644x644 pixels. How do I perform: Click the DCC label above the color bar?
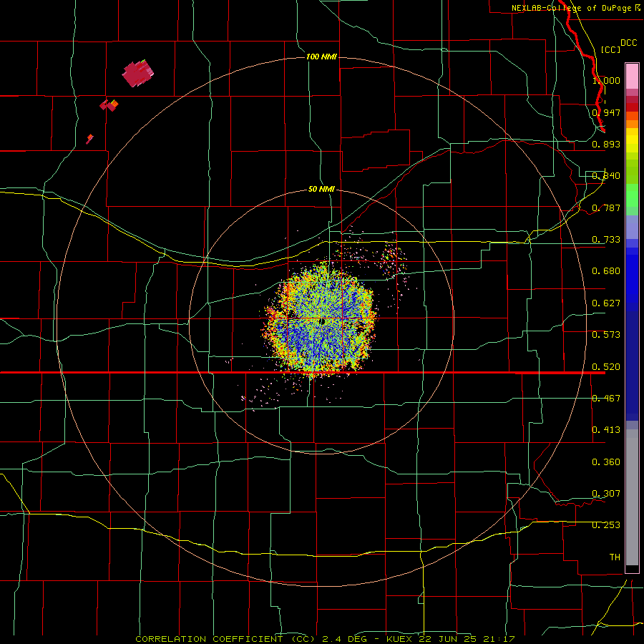click(628, 43)
